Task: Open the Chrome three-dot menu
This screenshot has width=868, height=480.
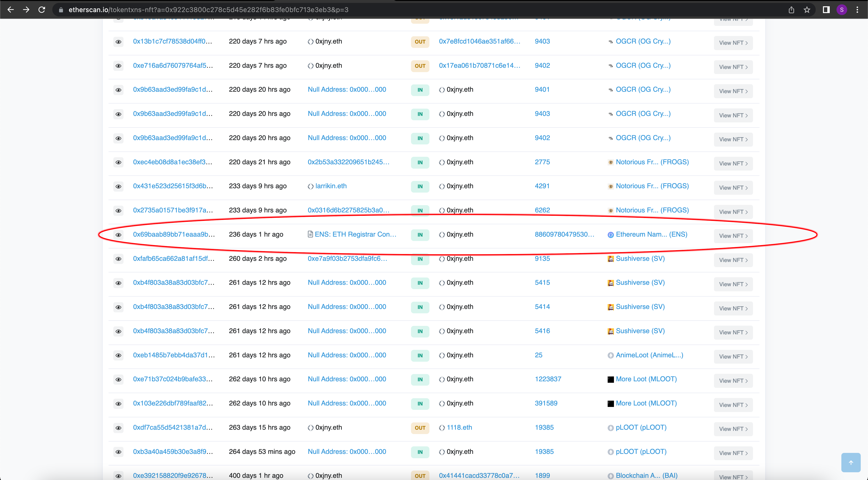Action: [x=857, y=10]
